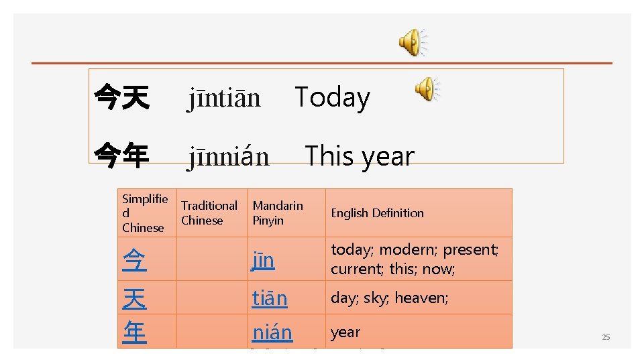Select the Traditional Chinese column header
Image resolution: width=644 pixels, height=362 pixels.
209,213
